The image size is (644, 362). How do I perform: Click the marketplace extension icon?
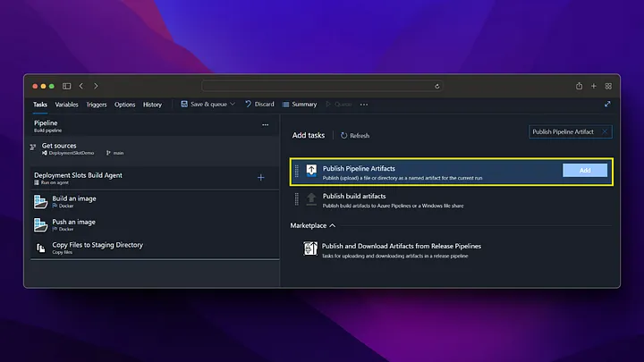coord(310,248)
